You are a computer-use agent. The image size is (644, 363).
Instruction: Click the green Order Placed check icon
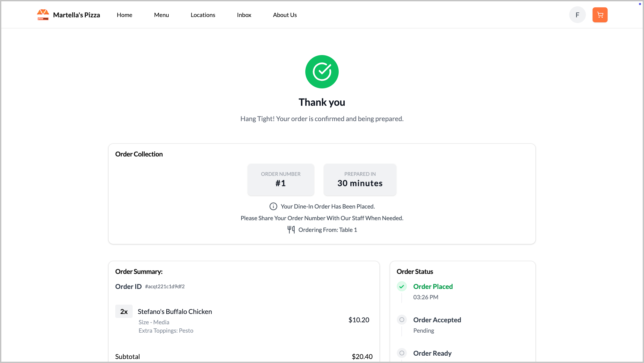[x=401, y=287]
